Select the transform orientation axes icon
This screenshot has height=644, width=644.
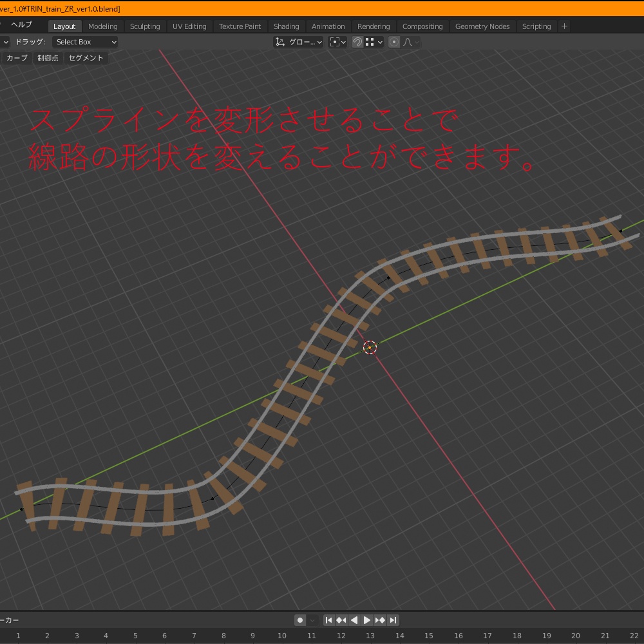[279, 41]
